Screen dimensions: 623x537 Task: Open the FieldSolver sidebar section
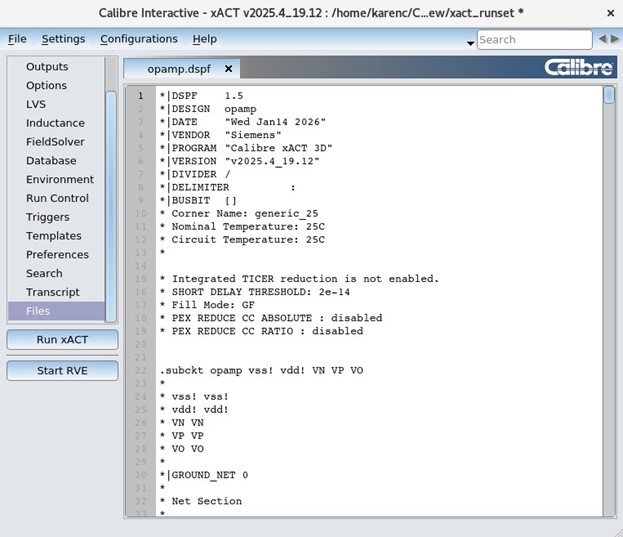point(55,142)
